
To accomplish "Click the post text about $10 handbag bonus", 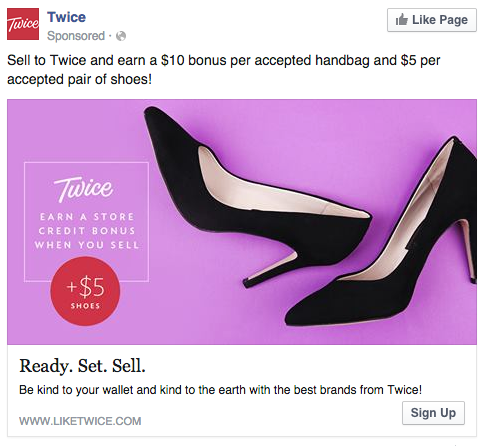I will (224, 70).
